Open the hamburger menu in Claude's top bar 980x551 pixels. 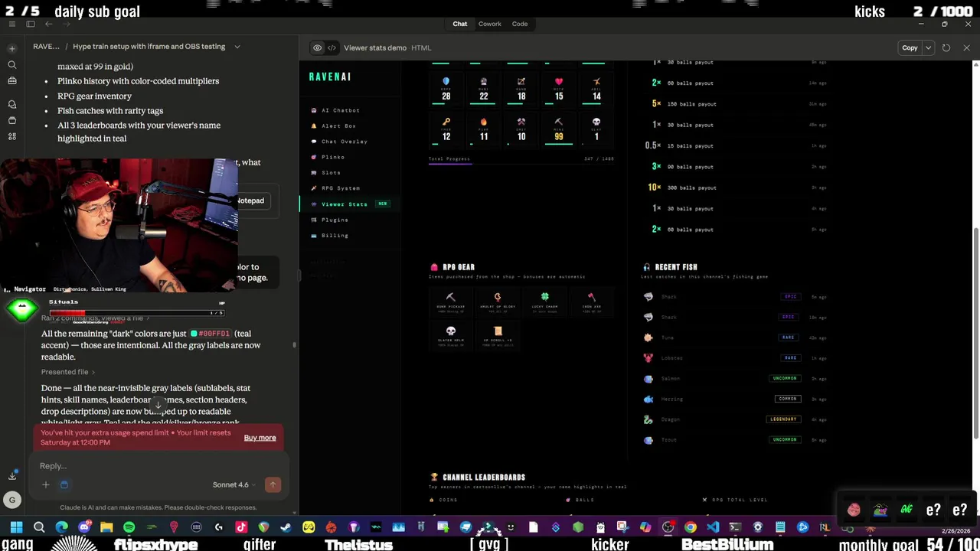[x=12, y=24]
